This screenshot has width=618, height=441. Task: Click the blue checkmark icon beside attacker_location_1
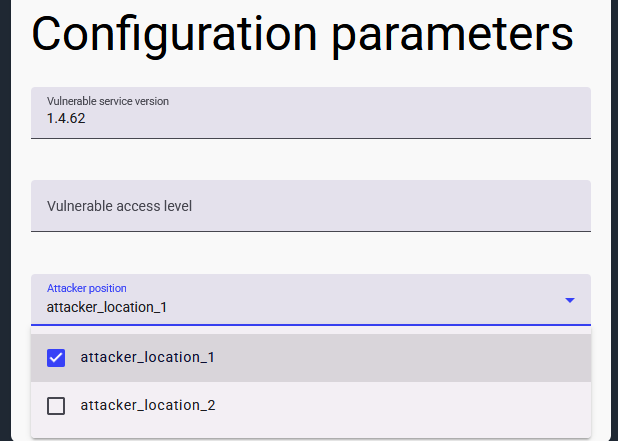56,357
